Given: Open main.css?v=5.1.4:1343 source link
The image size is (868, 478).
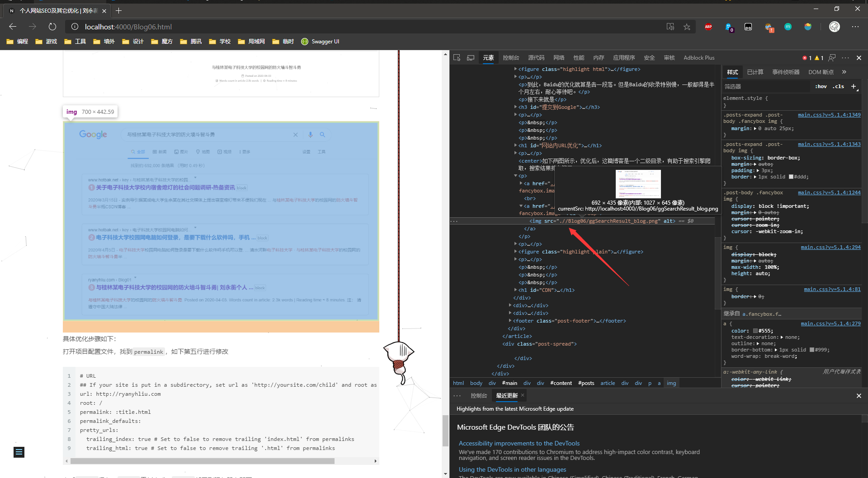Looking at the screenshot, I should coord(829,145).
